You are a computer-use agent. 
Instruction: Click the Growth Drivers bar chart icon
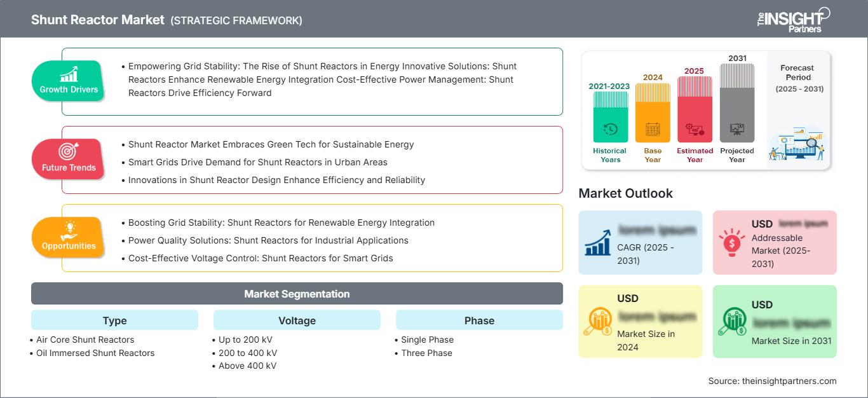pos(69,73)
